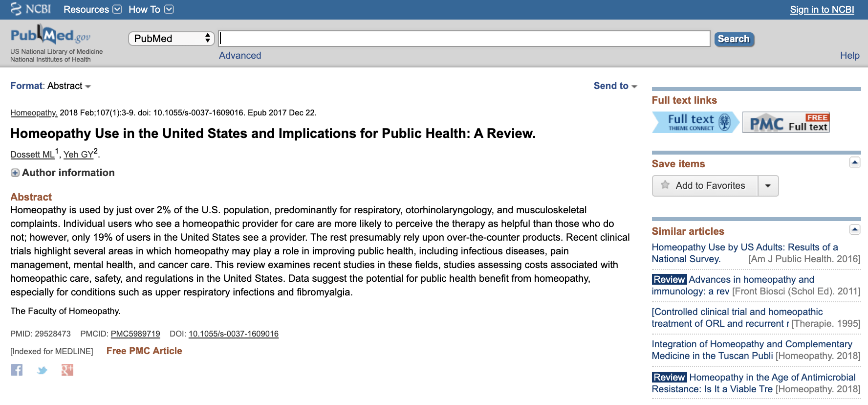
Task: Click Sign in to NCBI link
Action: point(822,9)
